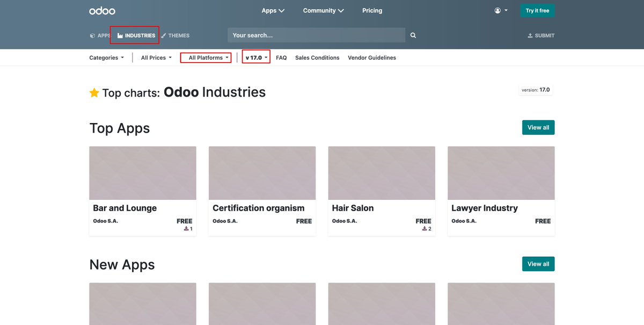Click the download count icon on Bar and Lounge
This screenshot has width=644, height=325.
pos(186,229)
